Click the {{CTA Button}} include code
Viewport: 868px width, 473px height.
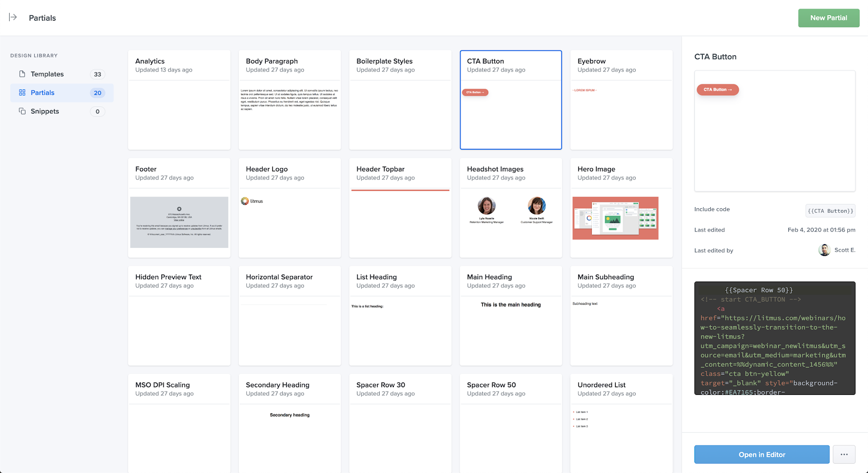[830, 211]
